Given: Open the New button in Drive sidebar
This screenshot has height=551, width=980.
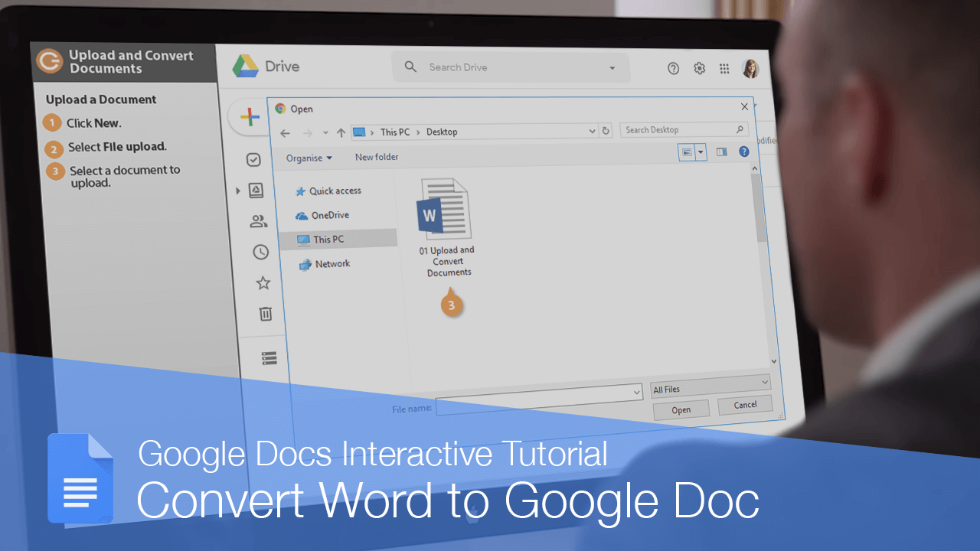Looking at the screenshot, I should coord(249,117).
